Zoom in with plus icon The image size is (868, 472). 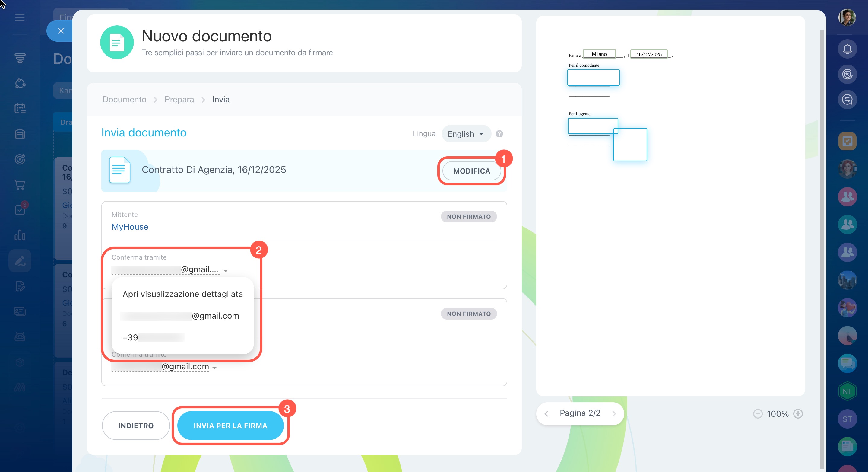click(798, 414)
